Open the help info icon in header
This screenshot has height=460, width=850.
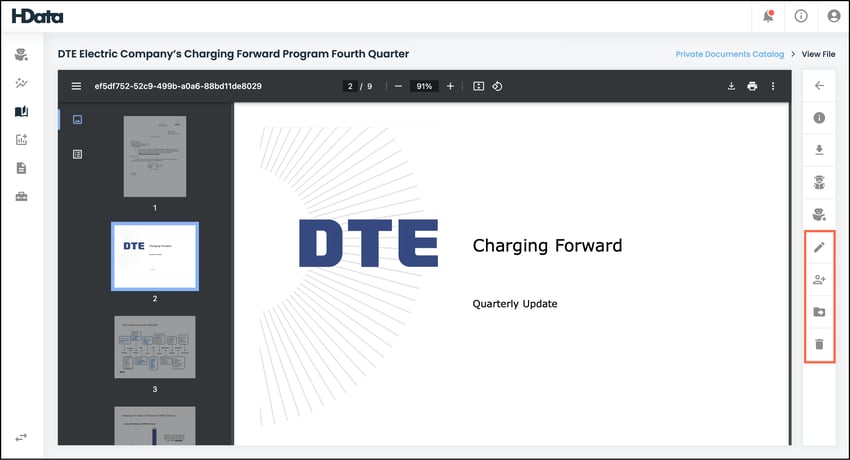tap(801, 16)
